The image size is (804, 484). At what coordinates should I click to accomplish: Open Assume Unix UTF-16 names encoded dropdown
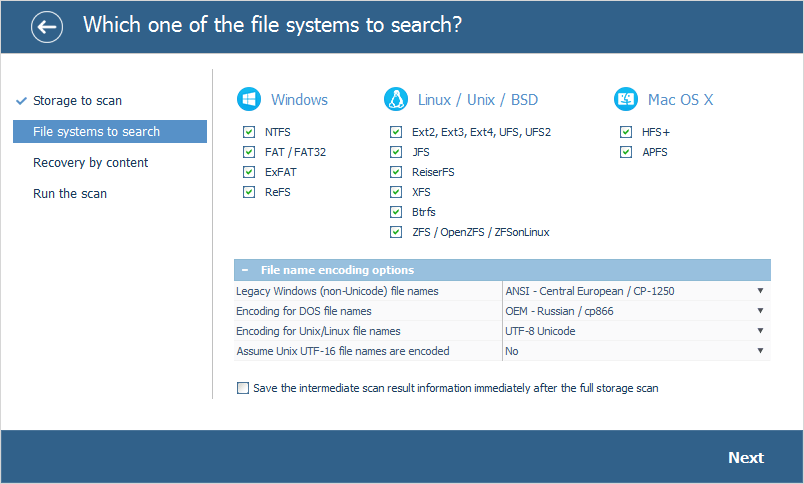760,351
